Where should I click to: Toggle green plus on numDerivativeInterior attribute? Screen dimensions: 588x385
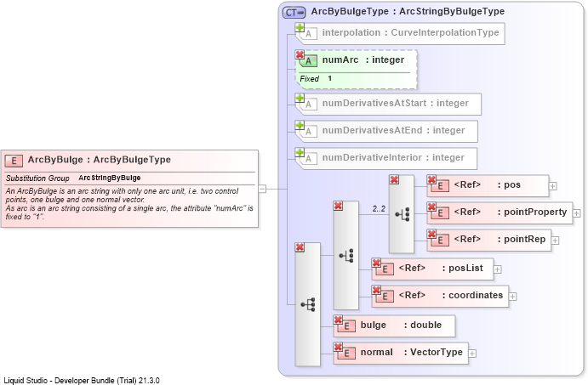tap(300, 152)
